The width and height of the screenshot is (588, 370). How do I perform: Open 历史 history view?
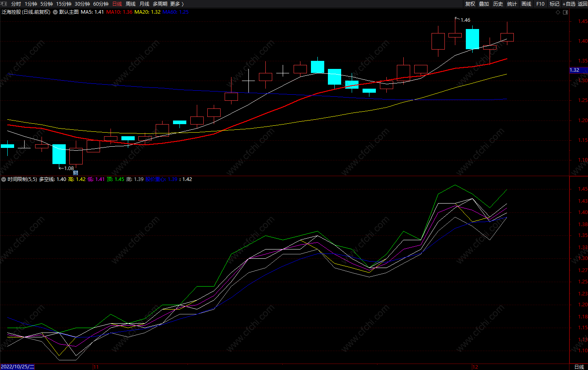[498, 4]
